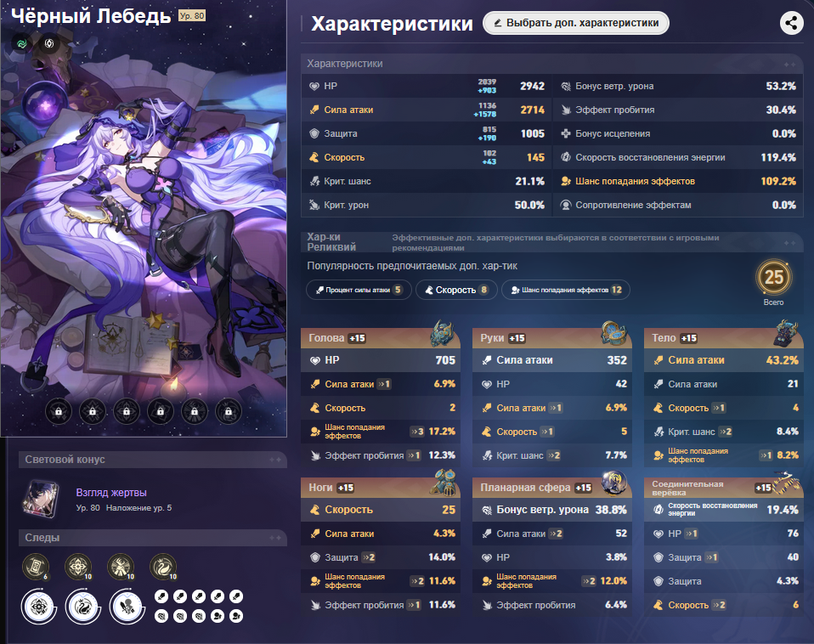Open the Выбрать доп. характеристики selector

(576, 23)
